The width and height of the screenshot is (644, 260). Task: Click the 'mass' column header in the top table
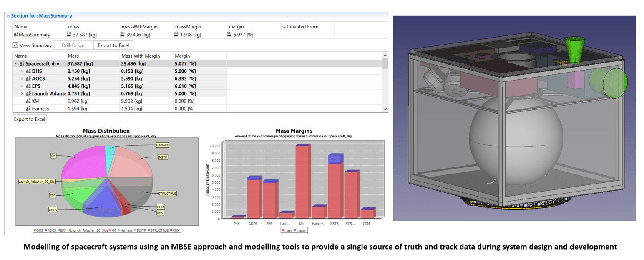coord(73,27)
